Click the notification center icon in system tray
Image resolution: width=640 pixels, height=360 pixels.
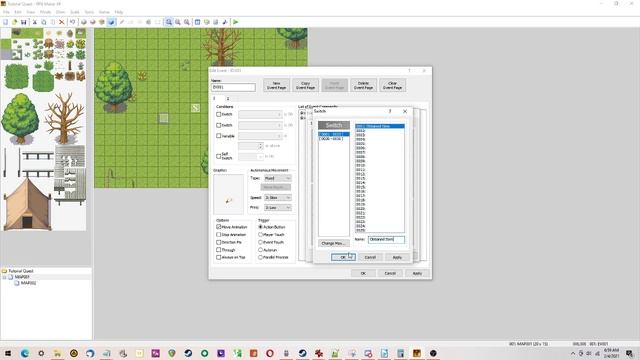pos(630,353)
